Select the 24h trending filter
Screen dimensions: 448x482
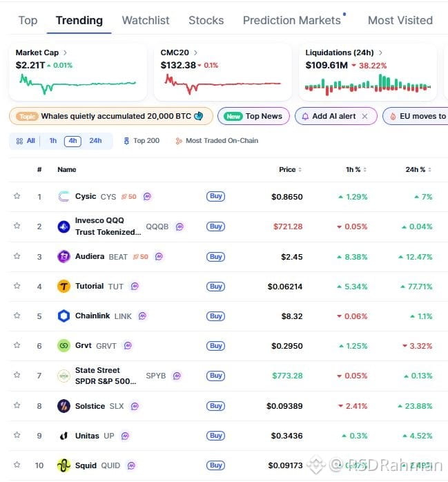(95, 141)
